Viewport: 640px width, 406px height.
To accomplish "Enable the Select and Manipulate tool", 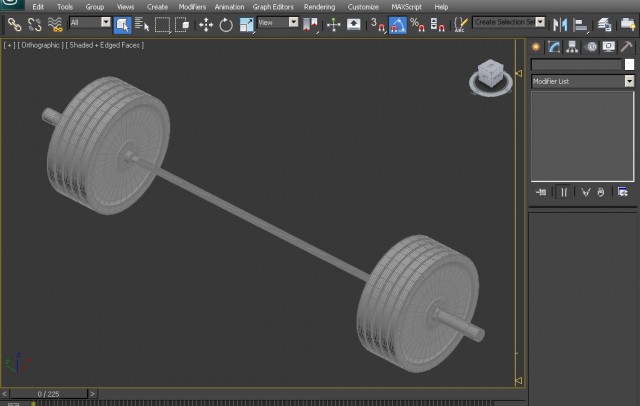I will click(x=333, y=25).
